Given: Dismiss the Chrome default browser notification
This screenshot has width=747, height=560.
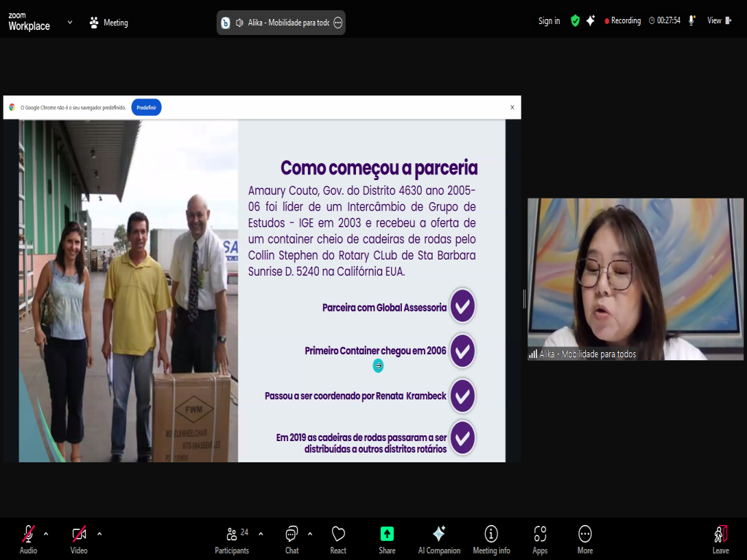Looking at the screenshot, I should click(512, 107).
